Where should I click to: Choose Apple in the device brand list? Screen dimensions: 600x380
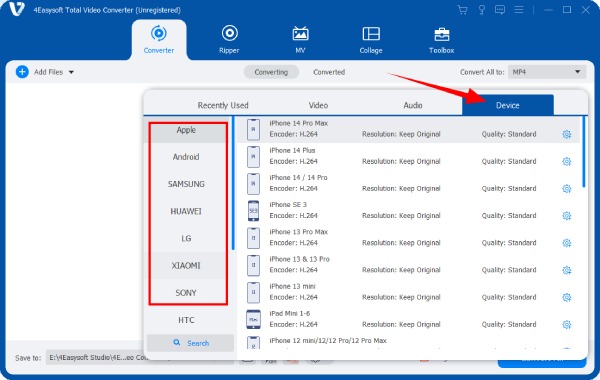[x=186, y=130]
